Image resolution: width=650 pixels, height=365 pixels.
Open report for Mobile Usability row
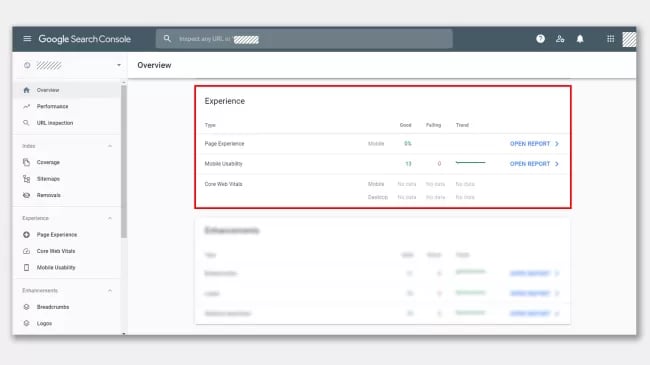coord(534,164)
